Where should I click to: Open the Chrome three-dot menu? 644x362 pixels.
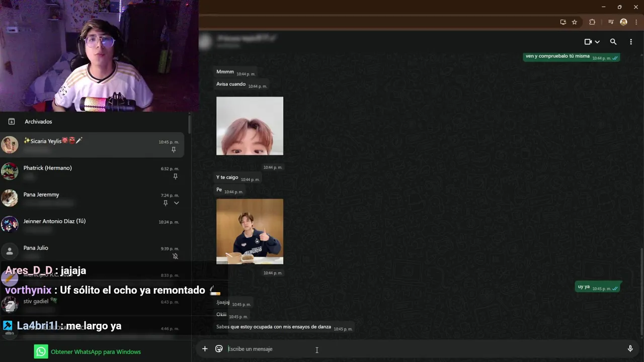(x=636, y=22)
